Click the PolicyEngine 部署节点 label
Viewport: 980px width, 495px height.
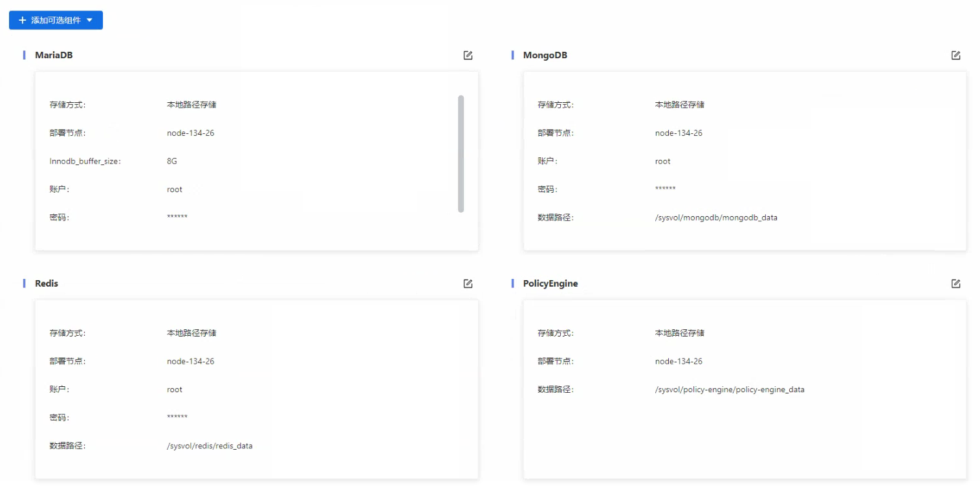(556, 361)
